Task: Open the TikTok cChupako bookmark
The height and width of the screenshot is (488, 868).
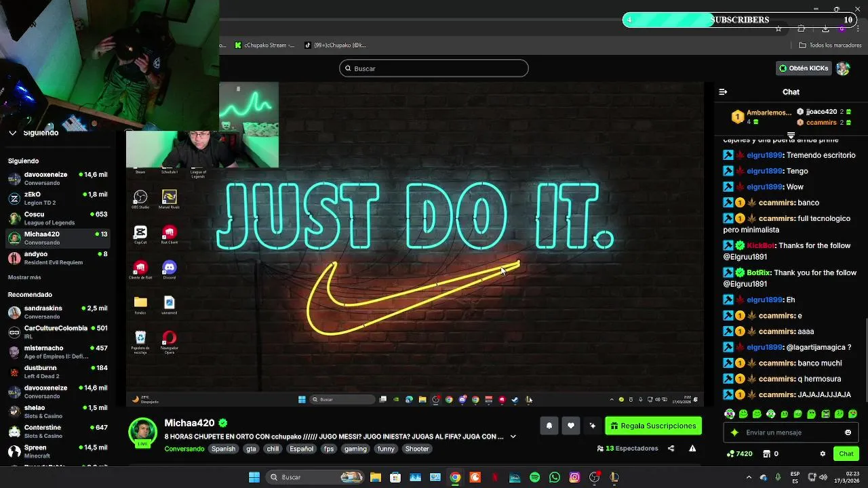Action: pos(335,45)
